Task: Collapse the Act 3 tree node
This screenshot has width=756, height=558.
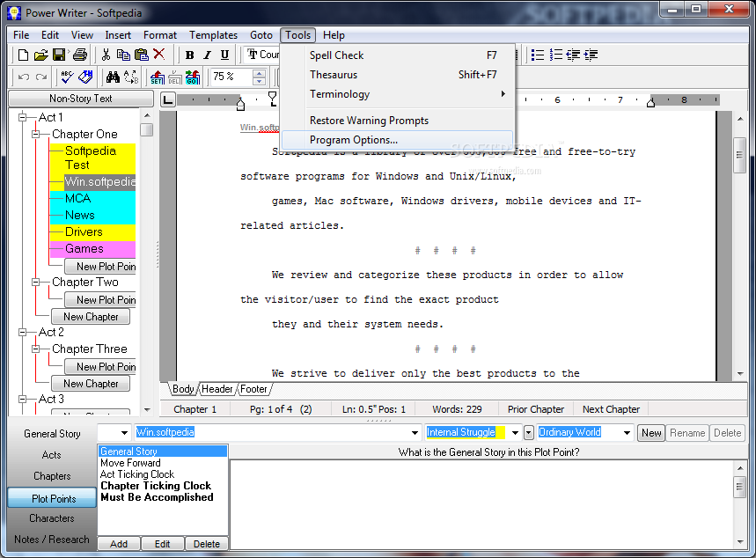Action: click(22, 399)
